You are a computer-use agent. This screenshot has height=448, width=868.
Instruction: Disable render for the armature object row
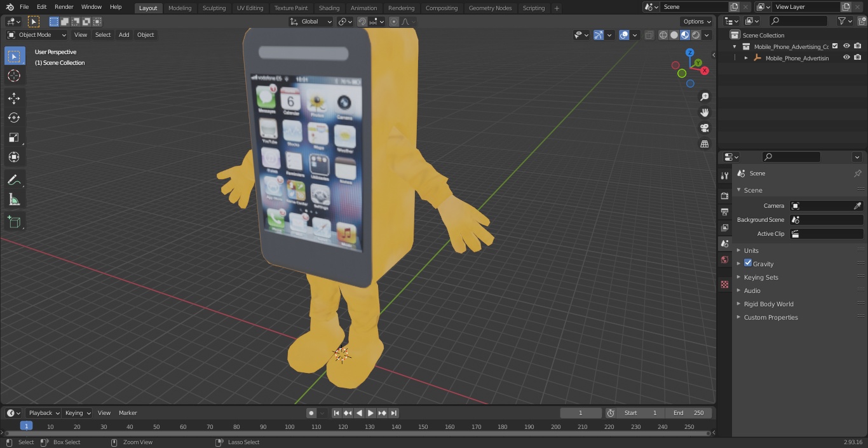click(x=858, y=57)
